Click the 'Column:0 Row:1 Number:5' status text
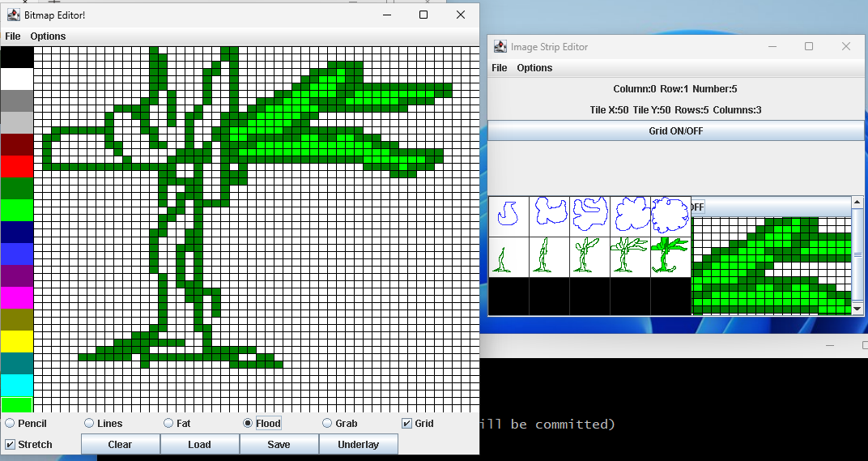Image resolution: width=868 pixels, height=461 pixels. tap(674, 88)
